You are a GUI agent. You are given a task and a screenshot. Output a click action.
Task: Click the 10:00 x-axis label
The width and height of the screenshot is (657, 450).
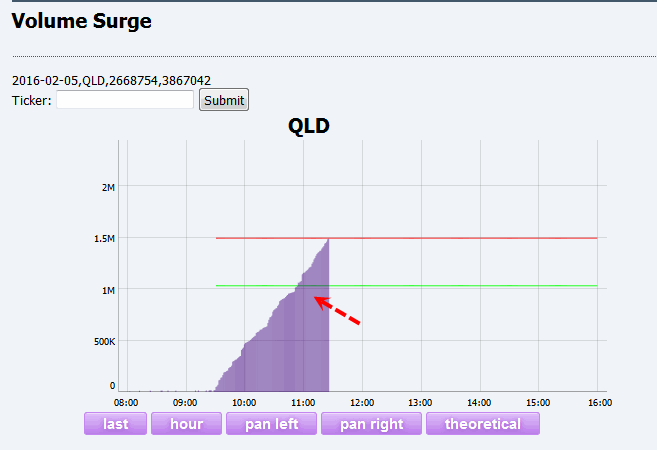(x=244, y=403)
